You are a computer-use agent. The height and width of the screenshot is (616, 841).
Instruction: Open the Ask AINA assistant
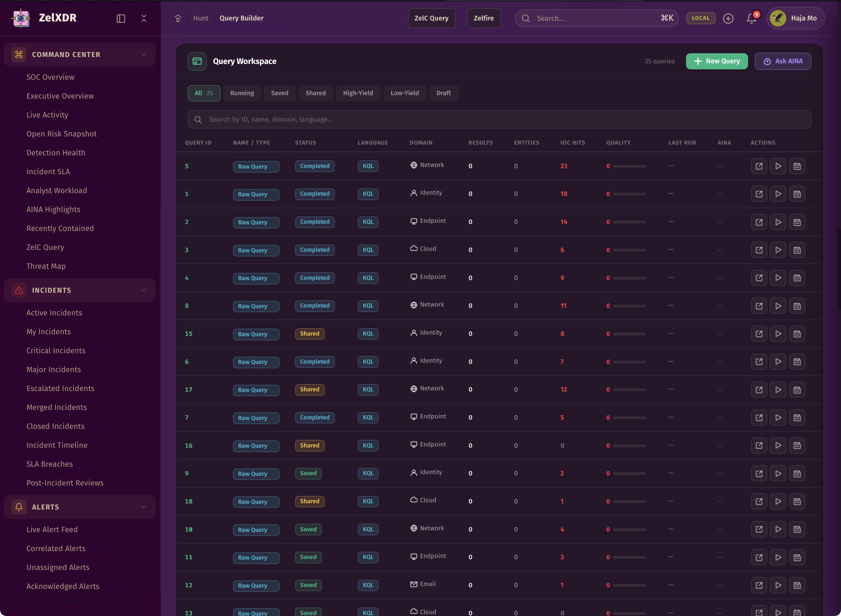tap(782, 61)
